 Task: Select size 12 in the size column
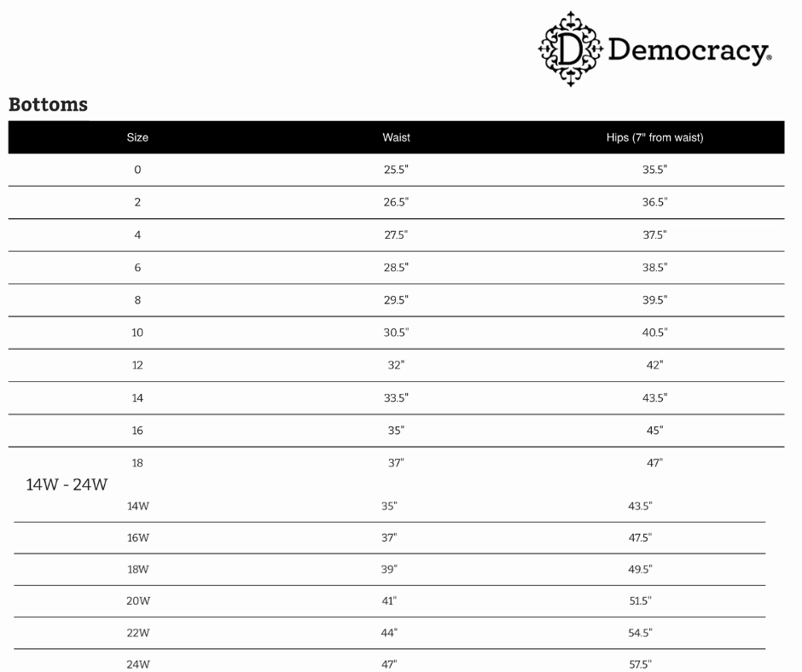(x=137, y=365)
